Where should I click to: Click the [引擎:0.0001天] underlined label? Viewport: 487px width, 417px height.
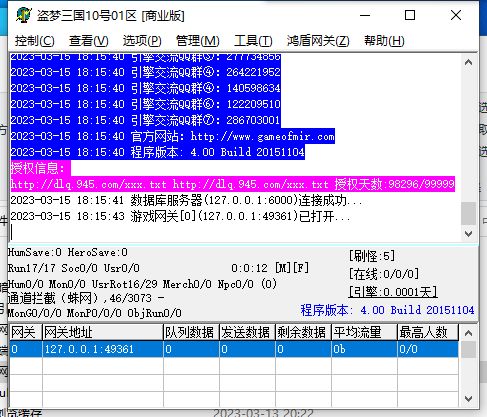click(393, 292)
